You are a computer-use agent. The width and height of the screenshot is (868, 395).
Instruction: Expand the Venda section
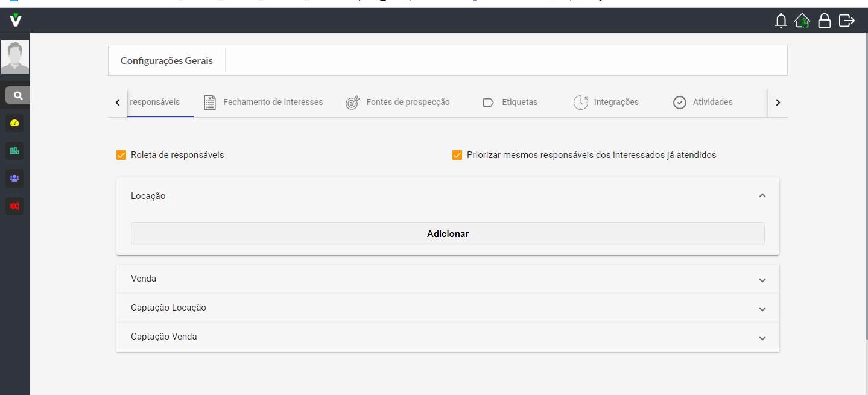pos(762,280)
